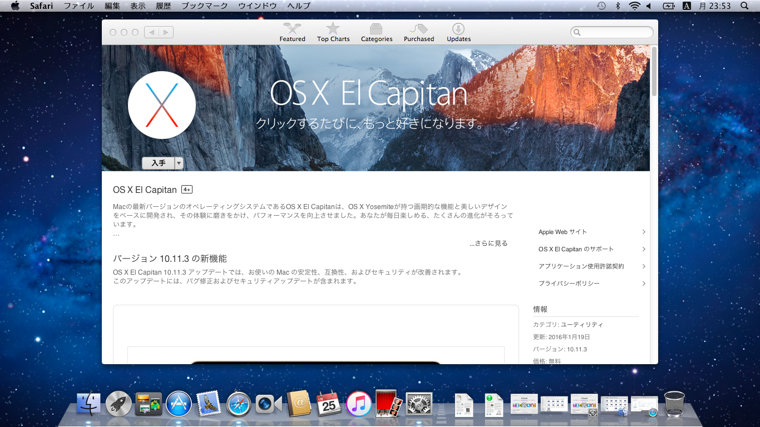Open Photo Booth in the Dock
This screenshot has width=760, height=427.
point(389,404)
